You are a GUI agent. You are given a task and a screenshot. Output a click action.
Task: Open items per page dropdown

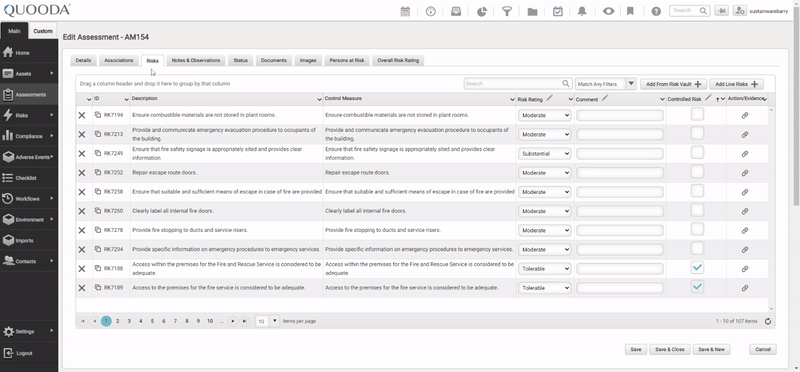[x=275, y=321]
